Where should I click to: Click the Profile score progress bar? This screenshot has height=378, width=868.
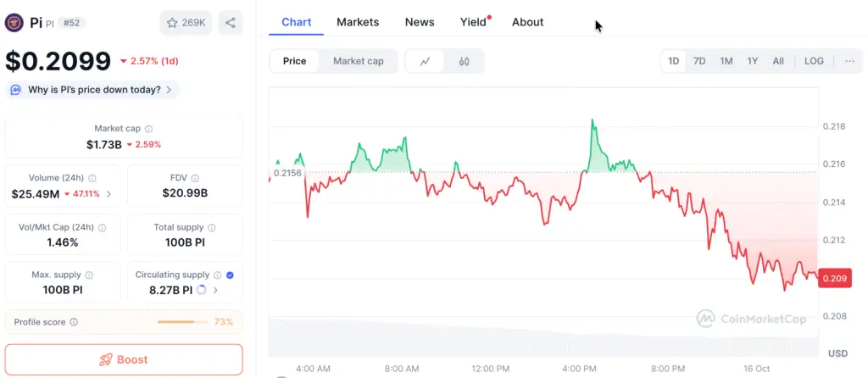182,322
